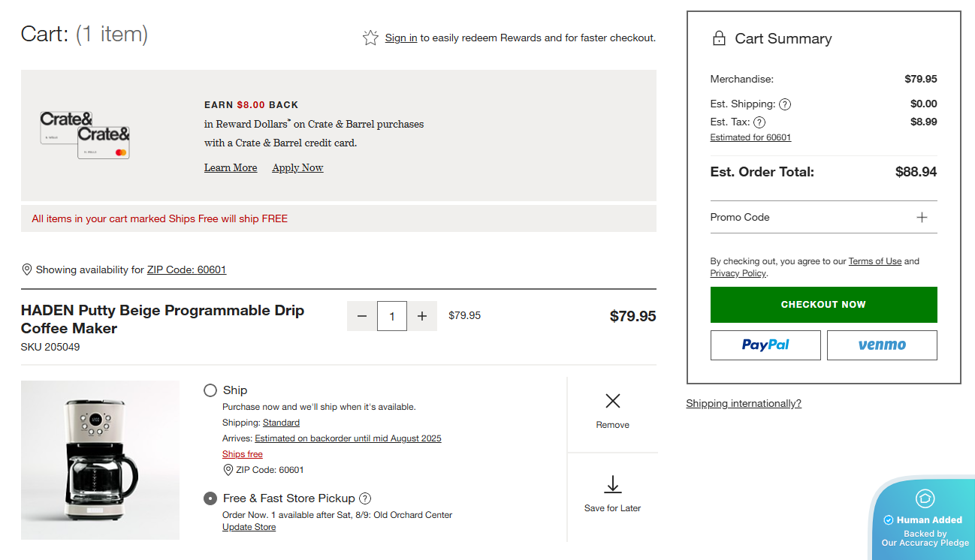Screen dimensions: 975x560
Task: Pay with PayPal
Action: click(x=765, y=345)
